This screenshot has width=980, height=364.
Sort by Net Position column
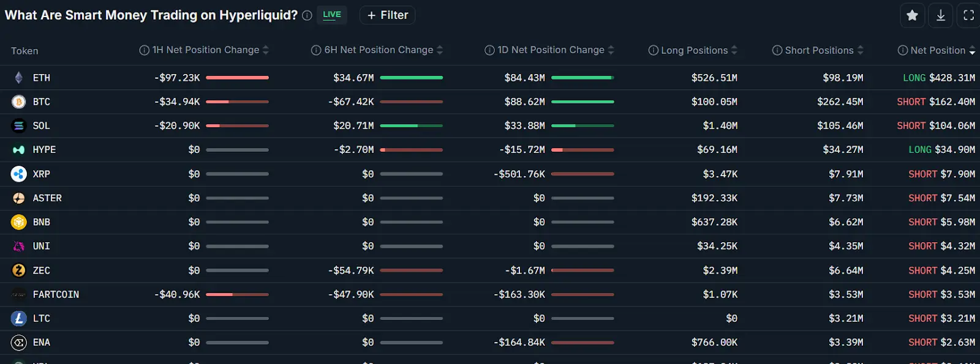click(x=972, y=51)
